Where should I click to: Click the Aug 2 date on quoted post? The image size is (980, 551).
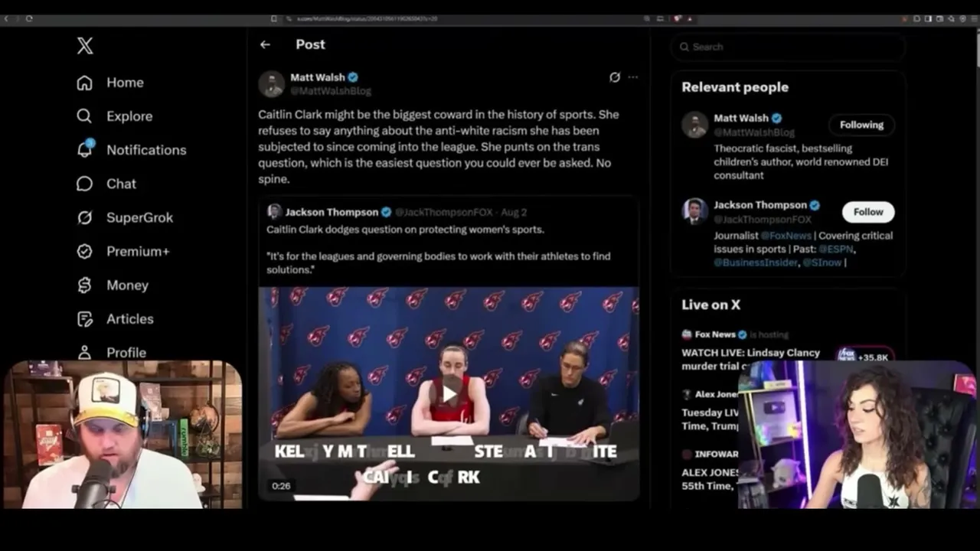513,212
